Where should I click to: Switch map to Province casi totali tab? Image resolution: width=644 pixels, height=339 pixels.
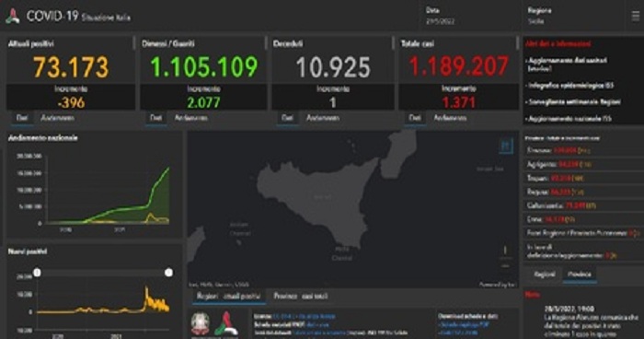301,297
